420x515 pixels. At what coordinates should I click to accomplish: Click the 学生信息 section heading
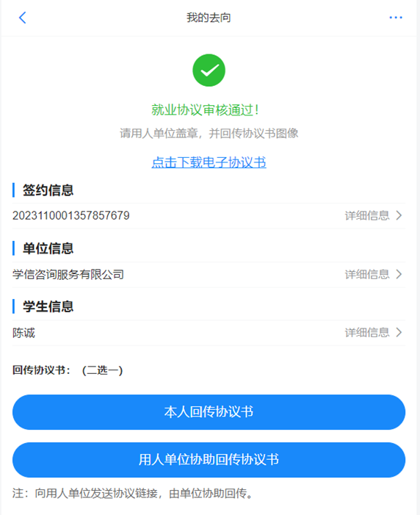pyautogui.click(x=48, y=306)
